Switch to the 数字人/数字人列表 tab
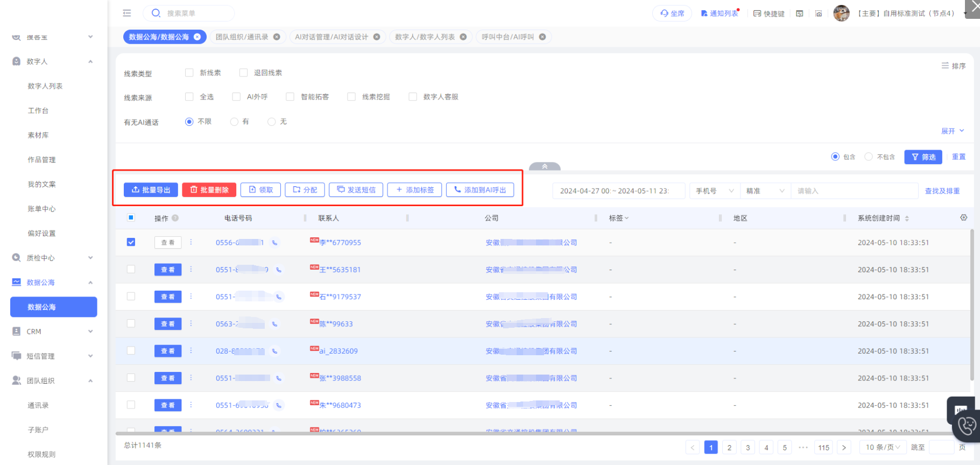The height and width of the screenshot is (465, 980). [425, 37]
